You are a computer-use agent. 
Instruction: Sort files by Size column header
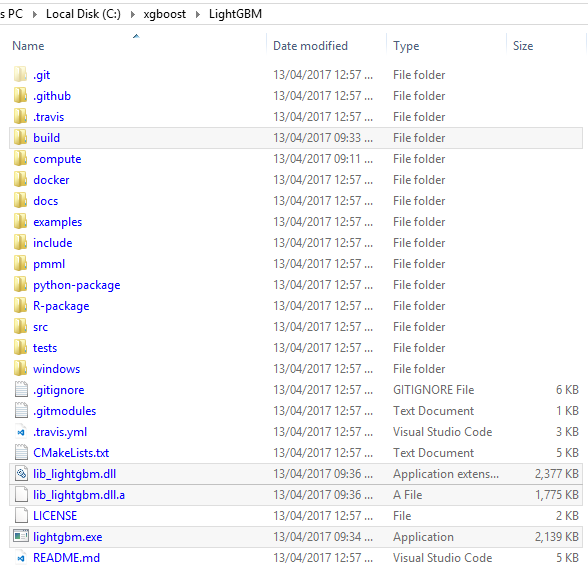tap(523, 46)
